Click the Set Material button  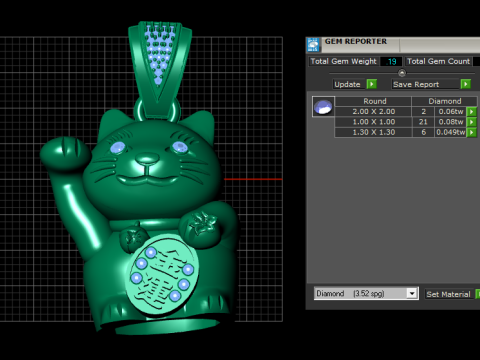(x=448, y=294)
